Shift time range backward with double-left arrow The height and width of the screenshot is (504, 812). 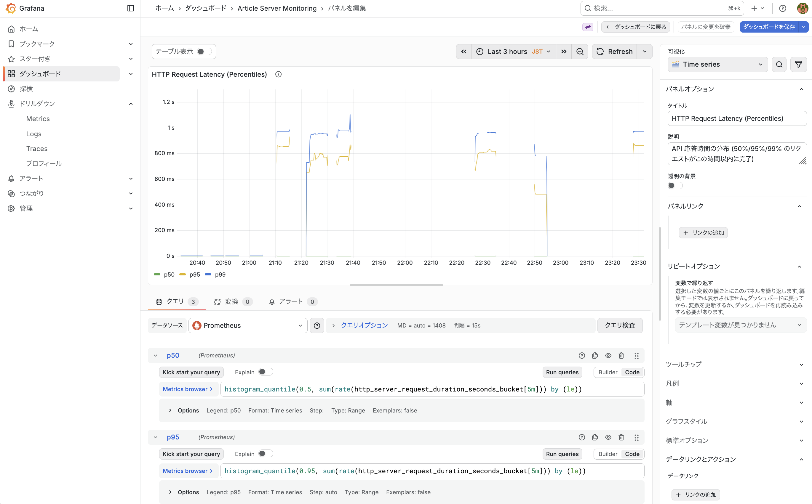[x=464, y=52]
